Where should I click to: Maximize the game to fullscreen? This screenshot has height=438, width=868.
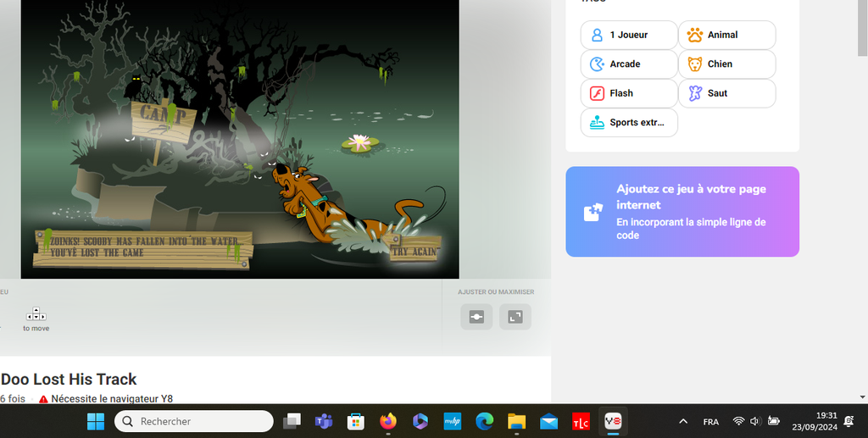pos(515,317)
